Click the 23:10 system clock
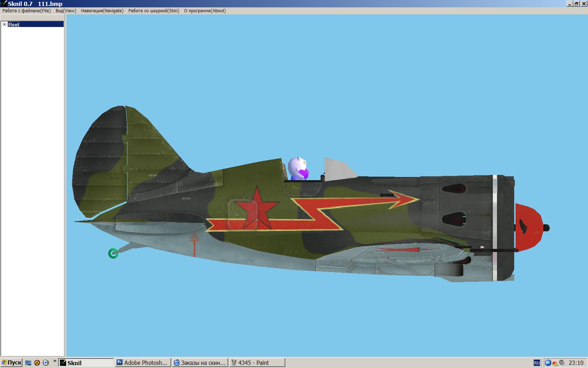The image size is (588, 368). click(x=576, y=363)
